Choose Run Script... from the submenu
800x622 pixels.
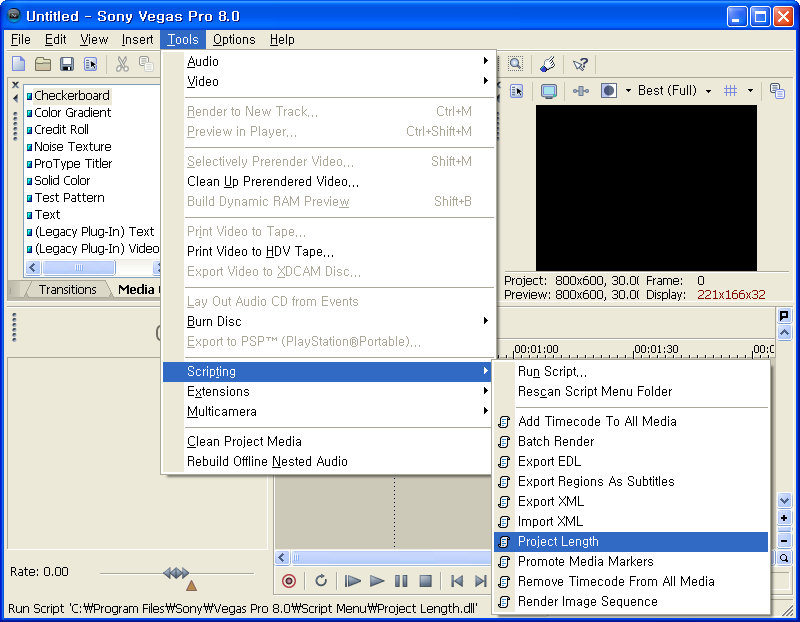pos(631,371)
